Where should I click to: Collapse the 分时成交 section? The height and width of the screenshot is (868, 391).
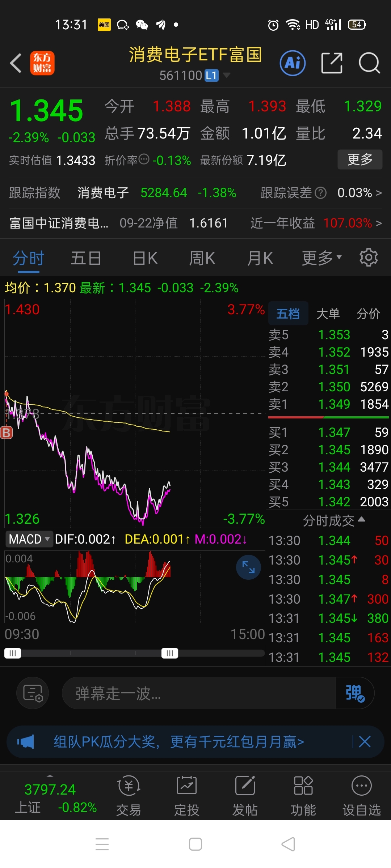[334, 521]
